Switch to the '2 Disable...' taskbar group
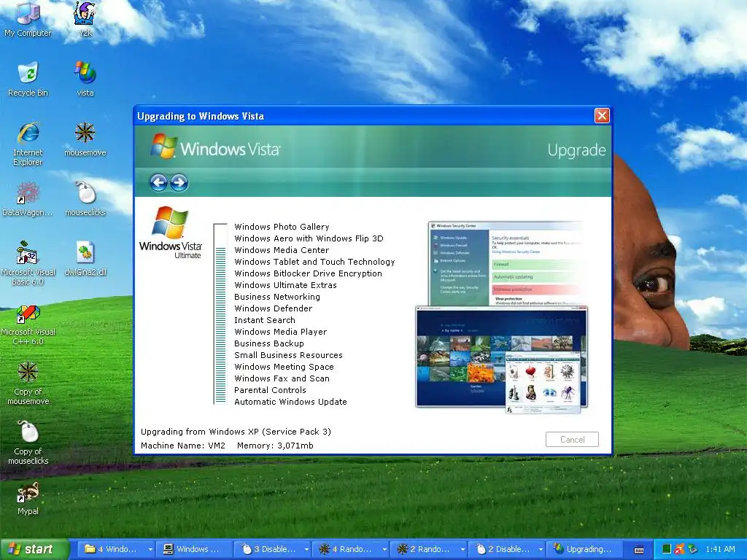 pos(503,549)
